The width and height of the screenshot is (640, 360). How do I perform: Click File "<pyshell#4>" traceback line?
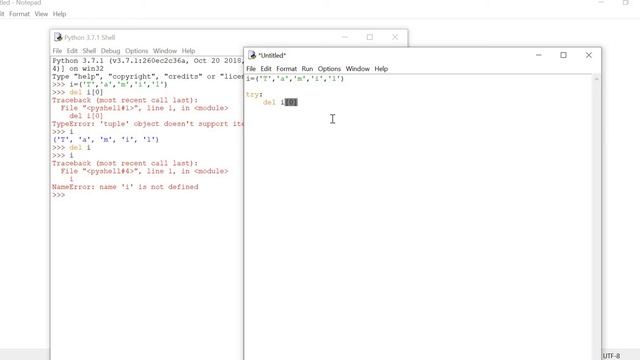tap(144, 171)
